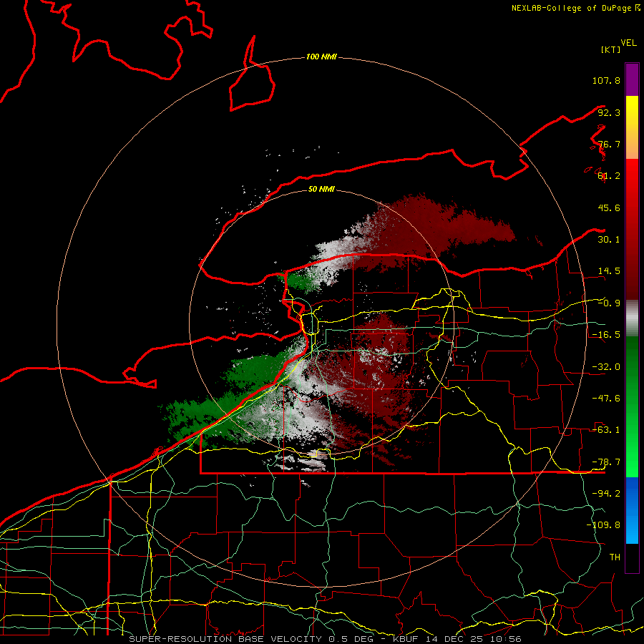
Task: Pick the black TH color bar segment
Action: pos(632,557)
